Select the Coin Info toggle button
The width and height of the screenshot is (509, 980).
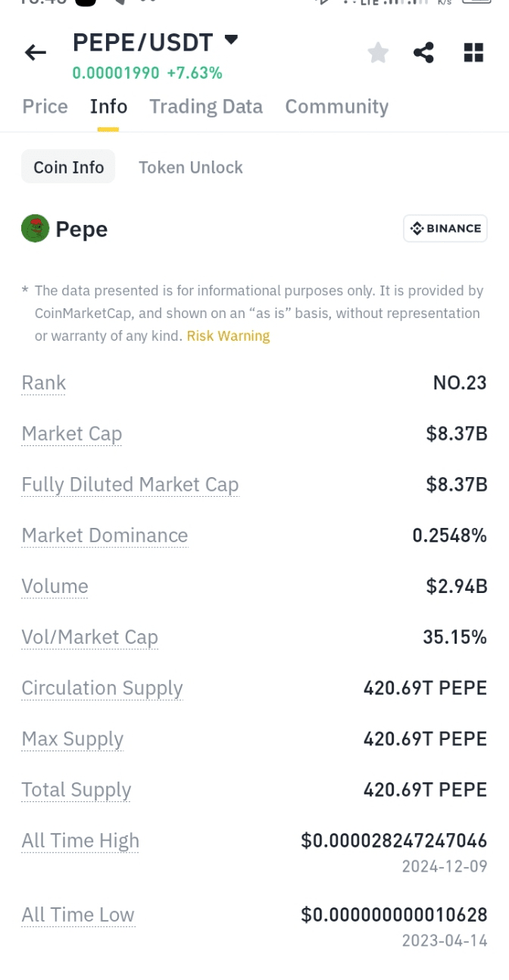[68, 167]
